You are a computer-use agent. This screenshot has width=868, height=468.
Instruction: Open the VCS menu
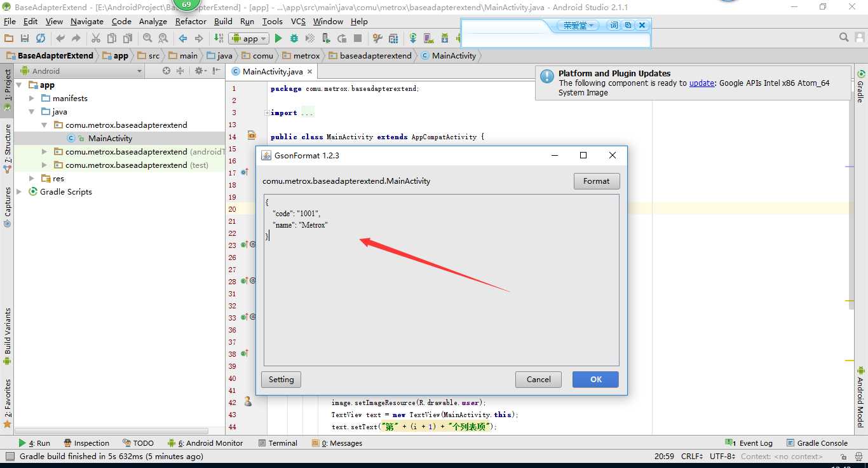coord(298,21)
